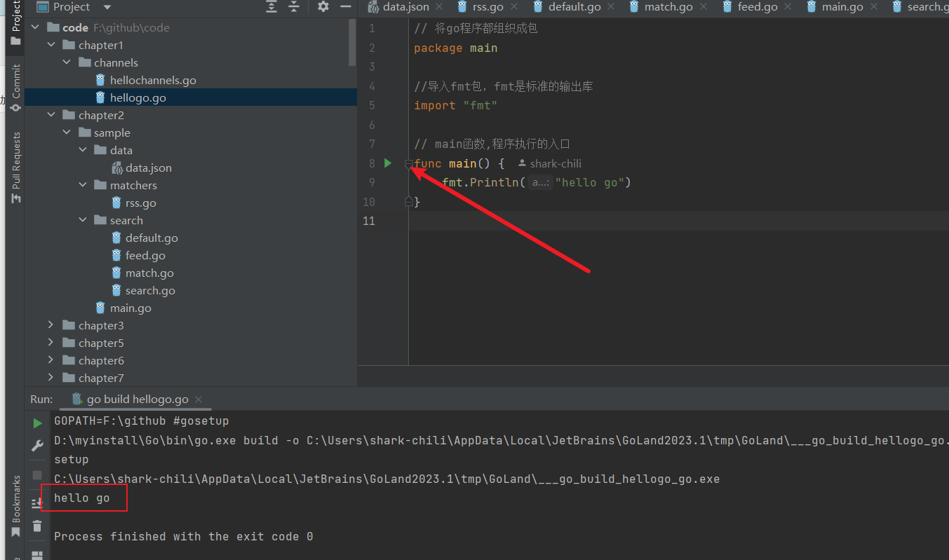The height and width of the screenshot is (560, 949).
Task: Open Pull Requests side panel
Action: point(15,167)
